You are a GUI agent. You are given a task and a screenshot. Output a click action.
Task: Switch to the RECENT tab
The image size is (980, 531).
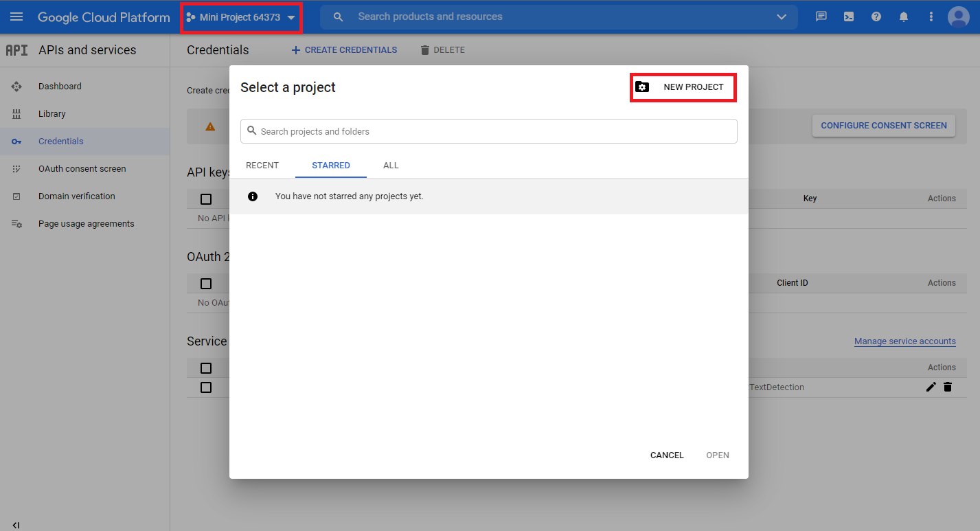pos(262,166)
